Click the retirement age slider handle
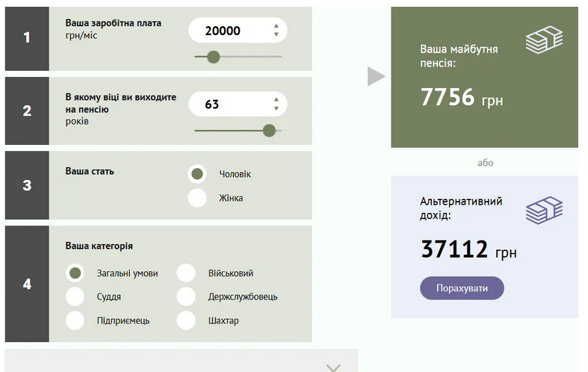Image resolution: width=588 pixels, height=372 pixels. click(x=269, y=131)
